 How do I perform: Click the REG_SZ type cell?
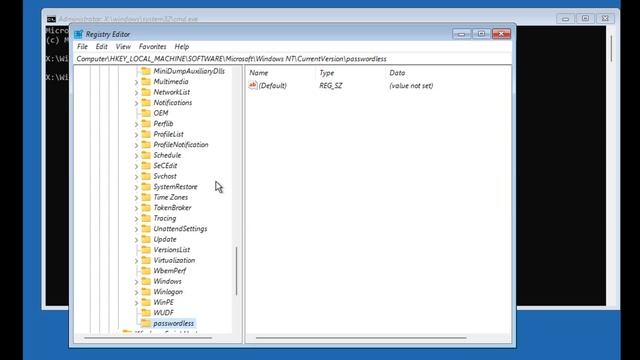tap(331, 86)
